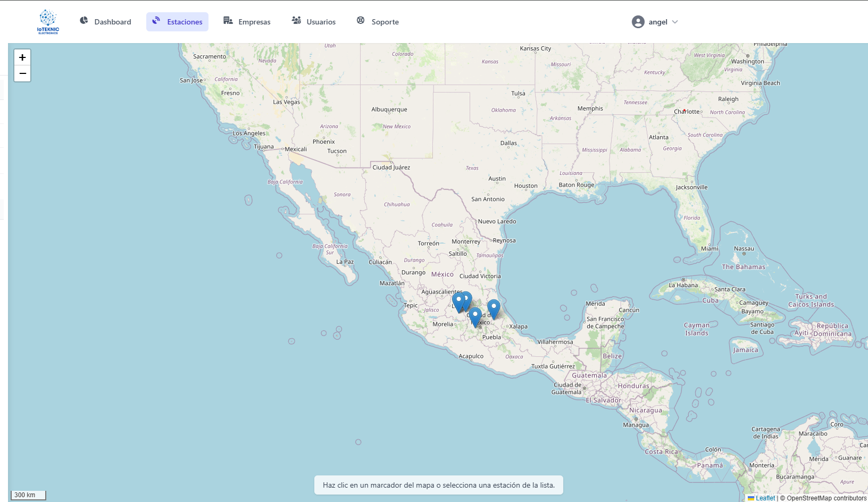Zoom out the map with minus
The height and width of the screenshot is (502, 868).
click(22, 73)
